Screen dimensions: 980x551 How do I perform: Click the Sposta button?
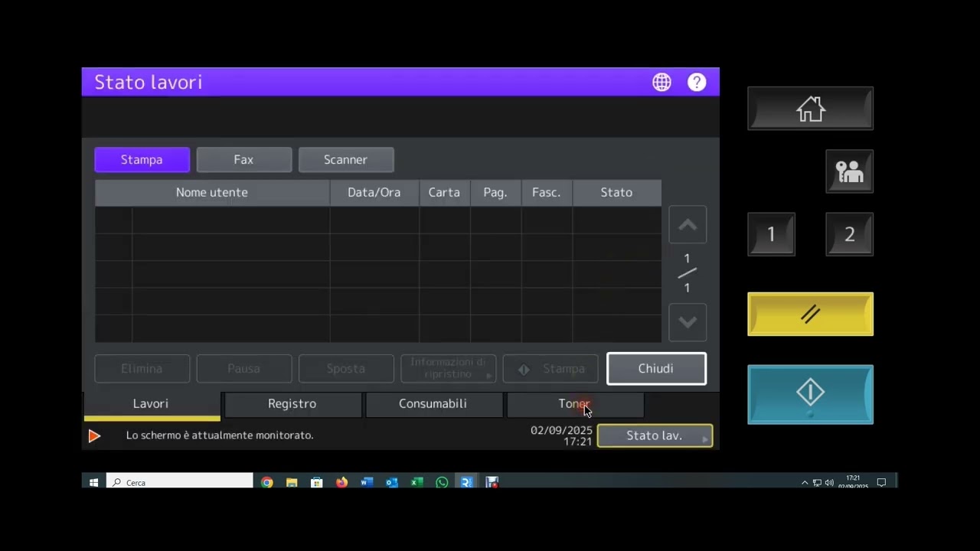(345, 369)
